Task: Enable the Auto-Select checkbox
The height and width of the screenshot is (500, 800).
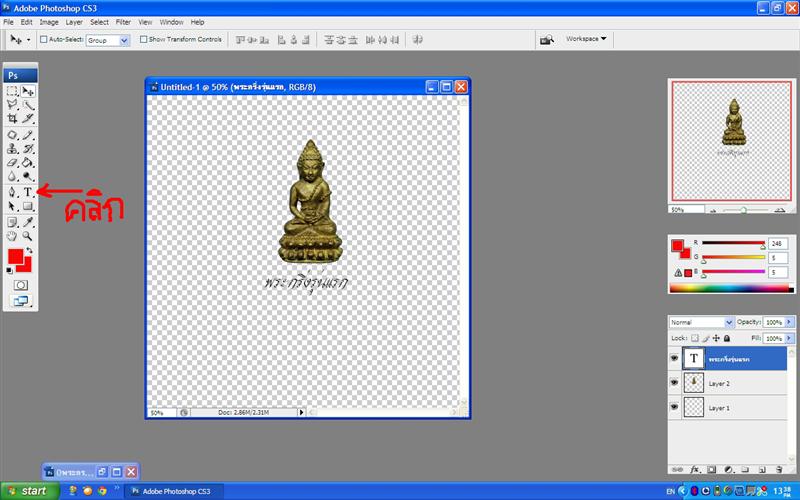Action: coord(44,40)
